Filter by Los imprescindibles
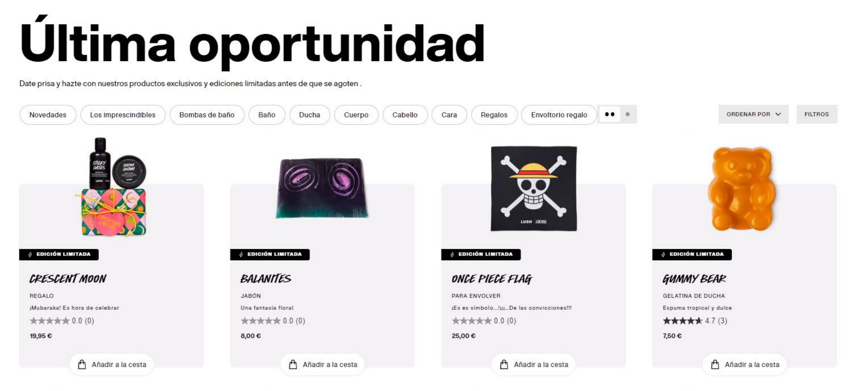 coord(123,115)
